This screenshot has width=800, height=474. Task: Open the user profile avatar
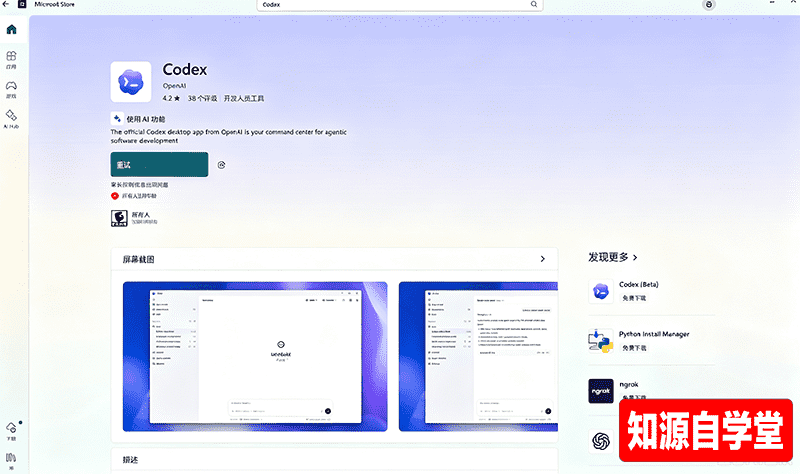pyautogui.click(x=708, y=5)
